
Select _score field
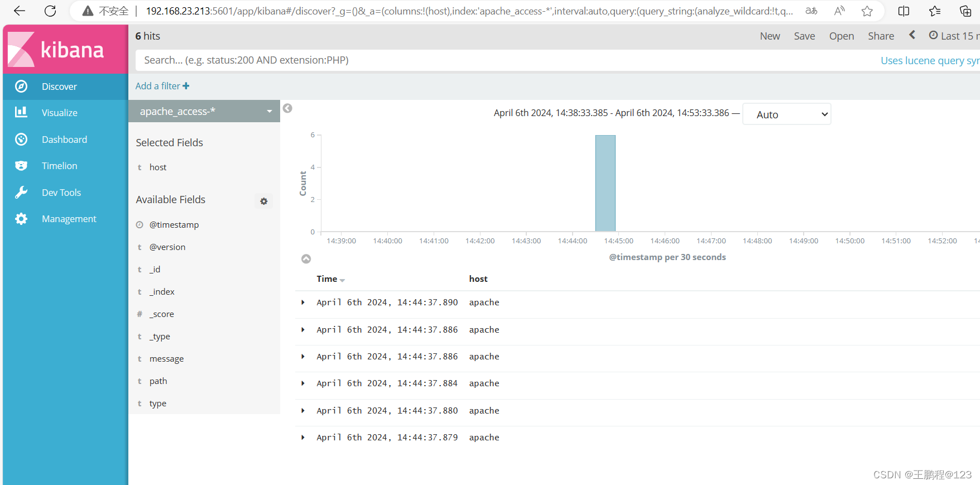click(162, 314)
